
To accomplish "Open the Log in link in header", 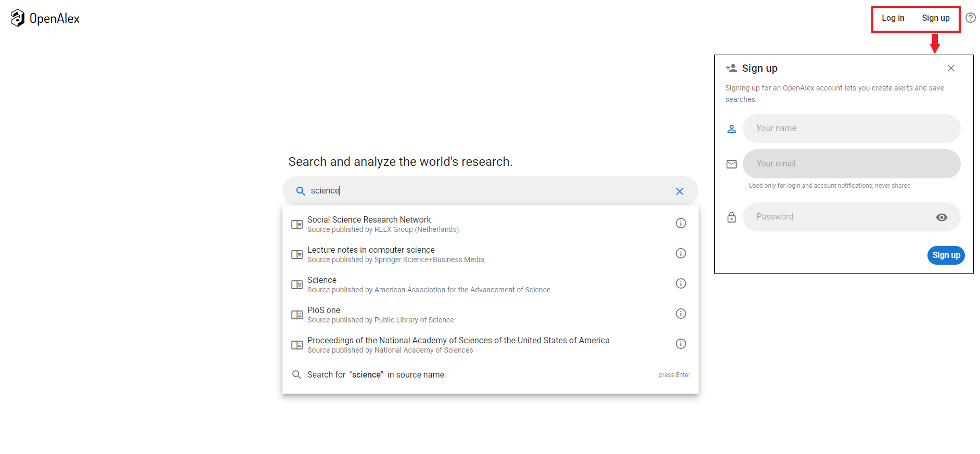I will pos(893,18).
